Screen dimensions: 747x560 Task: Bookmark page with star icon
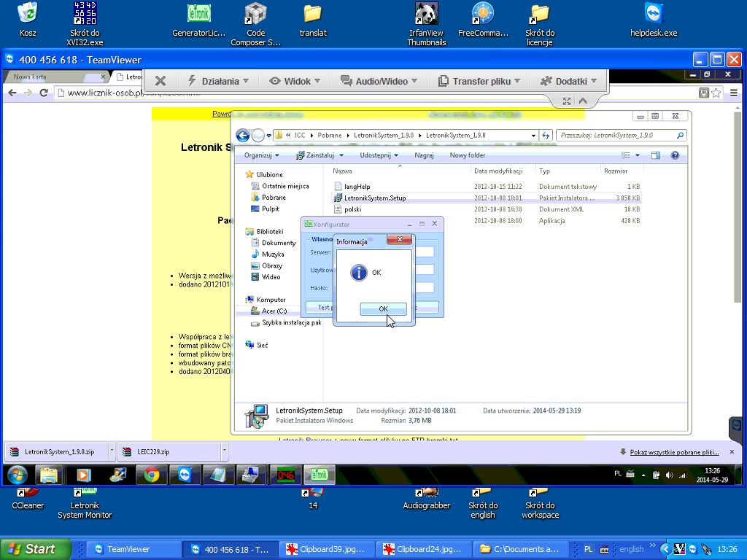pyautogui.click(x=716, y=93)
